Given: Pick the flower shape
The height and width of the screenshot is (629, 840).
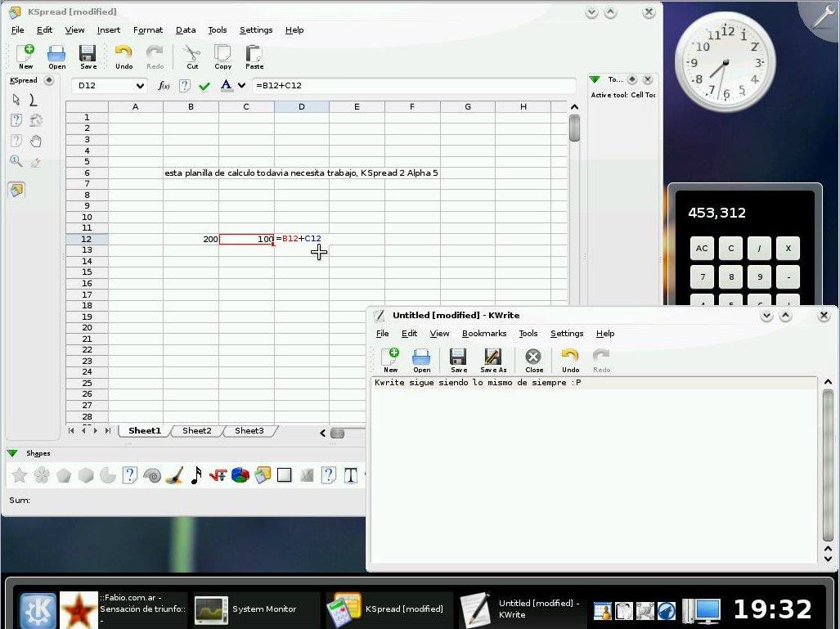Looking at the screenshot, I should pos(42,475).
